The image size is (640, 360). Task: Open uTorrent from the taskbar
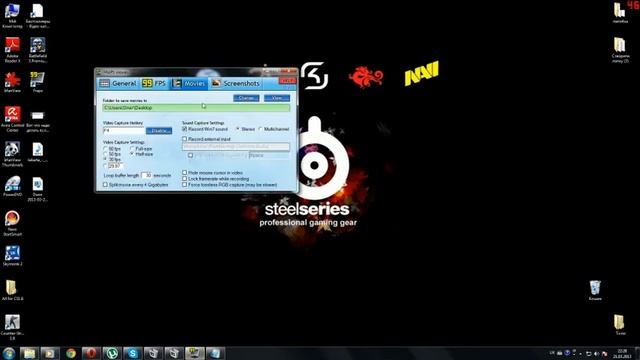[112, 353]
